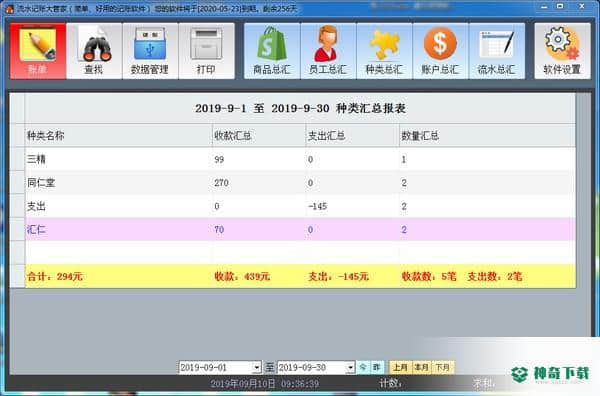Click the 计数 status bar label
This screenshot has height=396, width=600.
click(x=390, y=383)
